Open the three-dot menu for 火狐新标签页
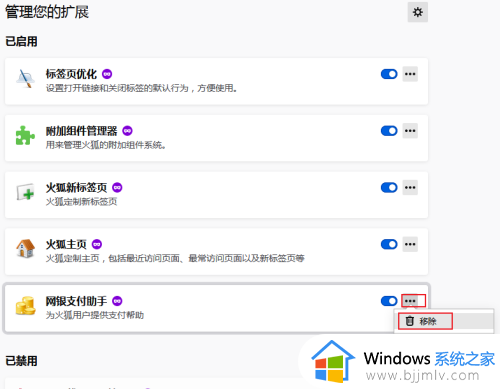The image size is (500, 389). point(410,188)
